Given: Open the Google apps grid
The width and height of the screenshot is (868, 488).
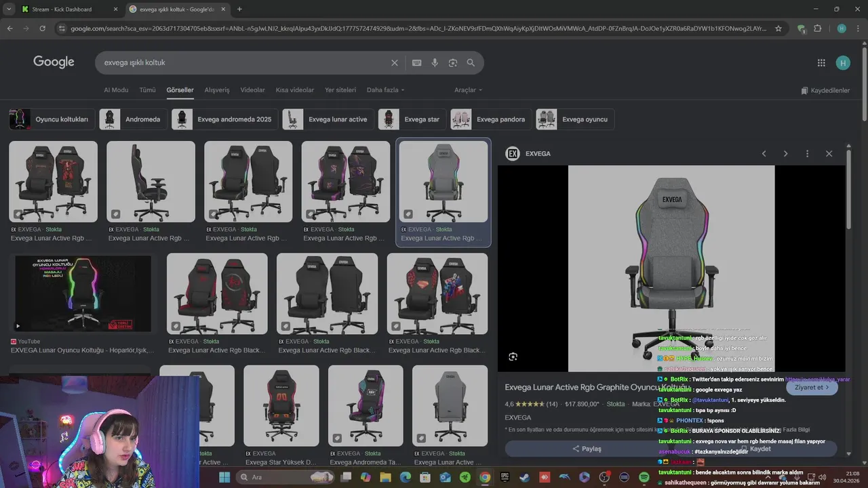Looking at the screenshot, I should pyautogui.click(x=821, y=63).
